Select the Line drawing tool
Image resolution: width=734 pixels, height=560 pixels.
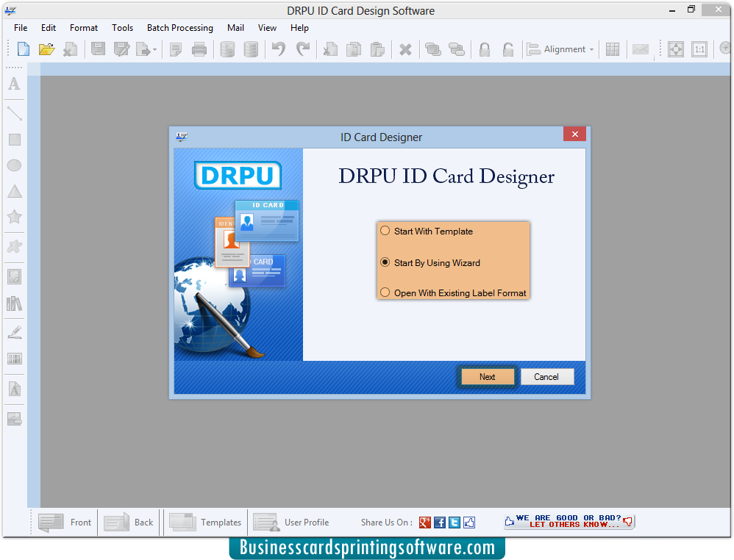15,113
